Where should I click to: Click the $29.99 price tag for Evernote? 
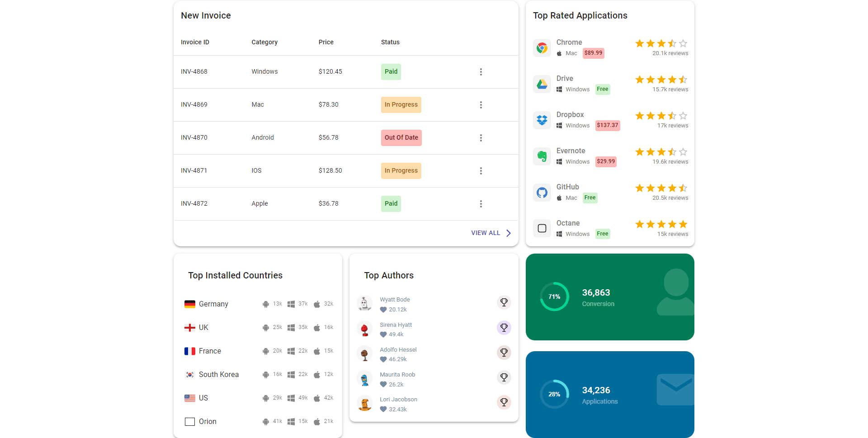coord(606,162)
